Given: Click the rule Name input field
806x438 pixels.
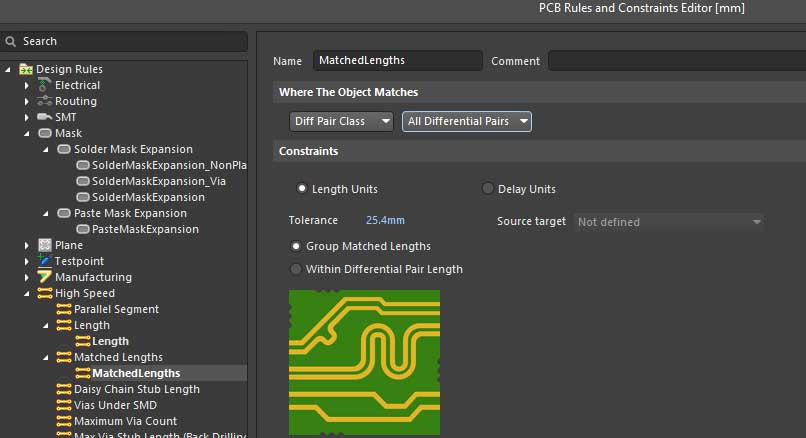Looking at the screenshot, I should click(397, 61).
